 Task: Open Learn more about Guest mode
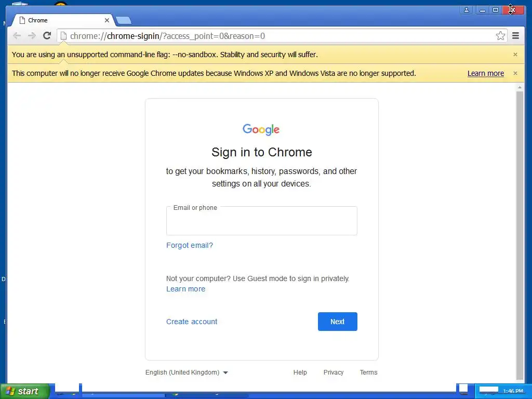tap(185, 289)
